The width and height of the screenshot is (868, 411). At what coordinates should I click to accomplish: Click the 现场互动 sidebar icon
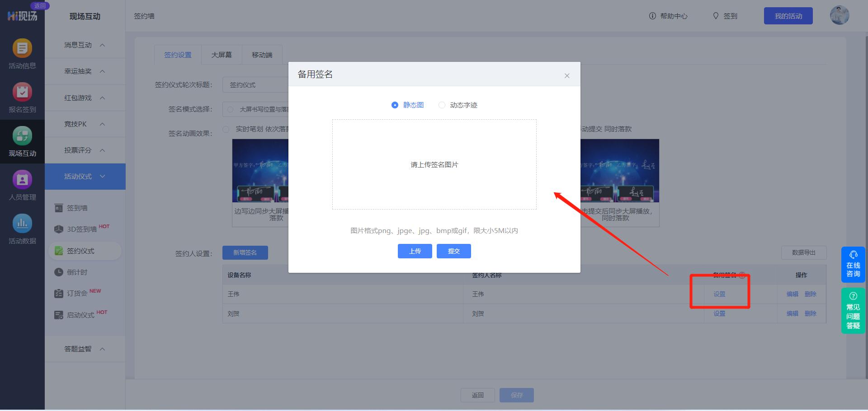22,142
